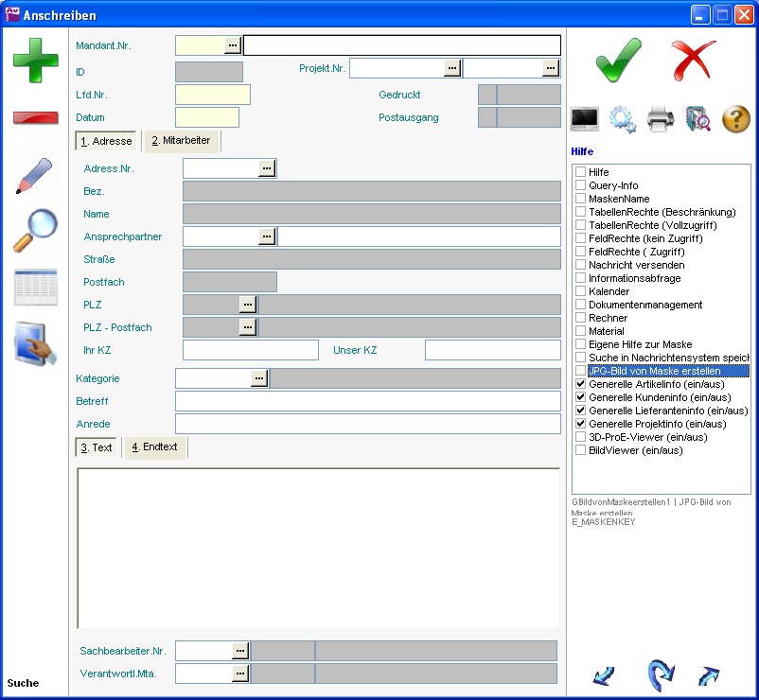Click the green plus add record icon
Viewport: 759px width, 700px height.
point(35,61)
